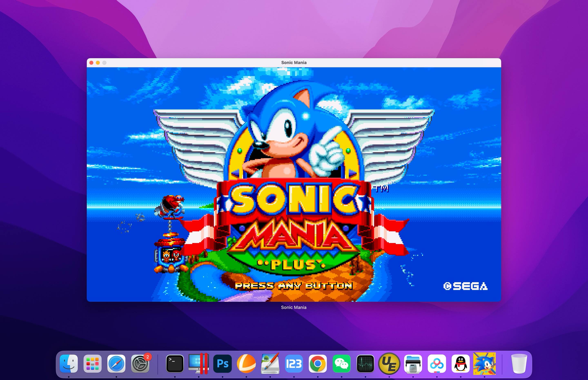Image resolution: width=588 pixels, height=380 pixels.
Task: Close the Sonic Mania window
Action: 91,63
